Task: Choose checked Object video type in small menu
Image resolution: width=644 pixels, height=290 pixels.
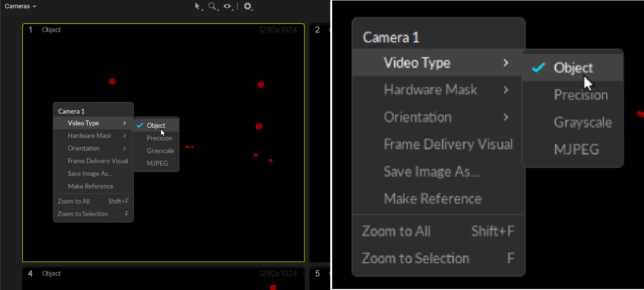Action: click(156, 125)
